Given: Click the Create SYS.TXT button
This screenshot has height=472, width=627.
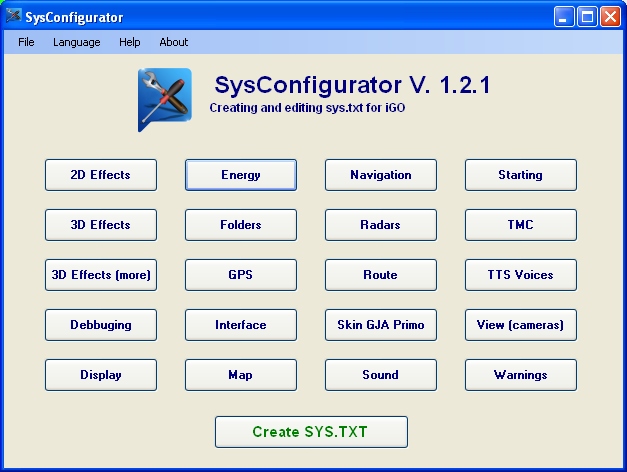Looking at the screenshot, I should (x=311, y=432).
